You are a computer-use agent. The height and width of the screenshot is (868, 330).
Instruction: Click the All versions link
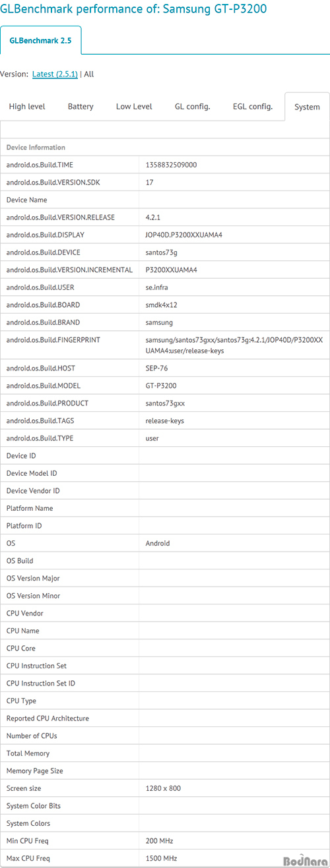click(89, 74)
